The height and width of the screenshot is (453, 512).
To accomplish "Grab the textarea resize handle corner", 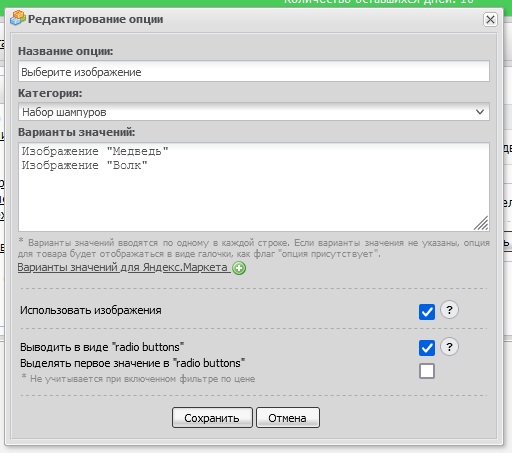I will click(x=481, y=223).
